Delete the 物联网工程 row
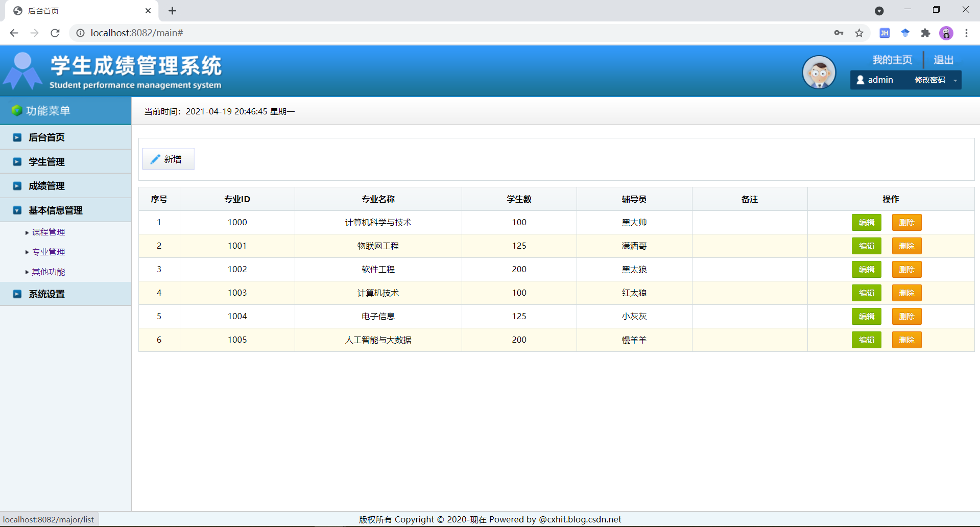Image resolution: width=980 pixels, height=527 pixels. (907, 246)
